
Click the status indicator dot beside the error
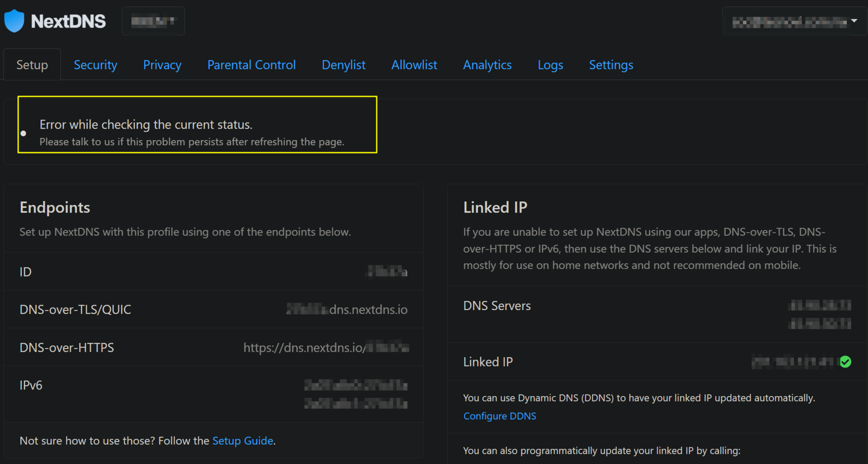23,133
